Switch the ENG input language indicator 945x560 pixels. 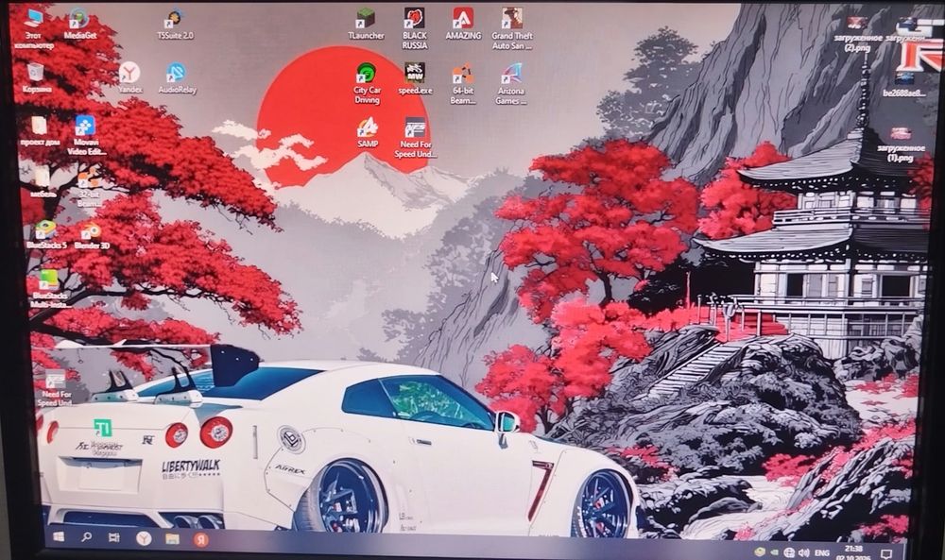click(821, 552)
